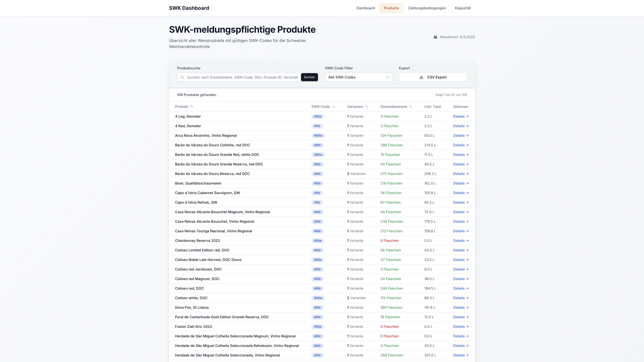
Task: Open Details for Arca Nova Alvarinho
Action: (x=461, y=136)
